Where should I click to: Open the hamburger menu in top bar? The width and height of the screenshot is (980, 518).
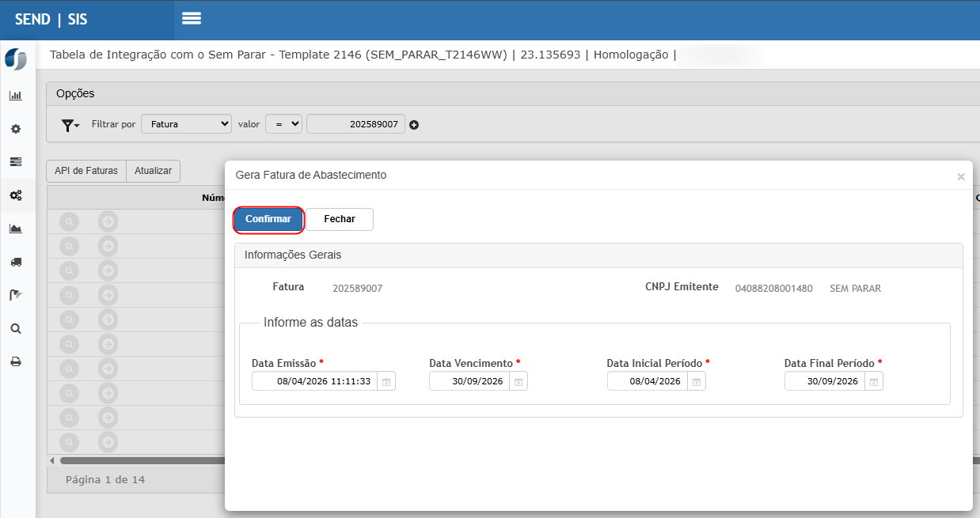coord(192,19)
